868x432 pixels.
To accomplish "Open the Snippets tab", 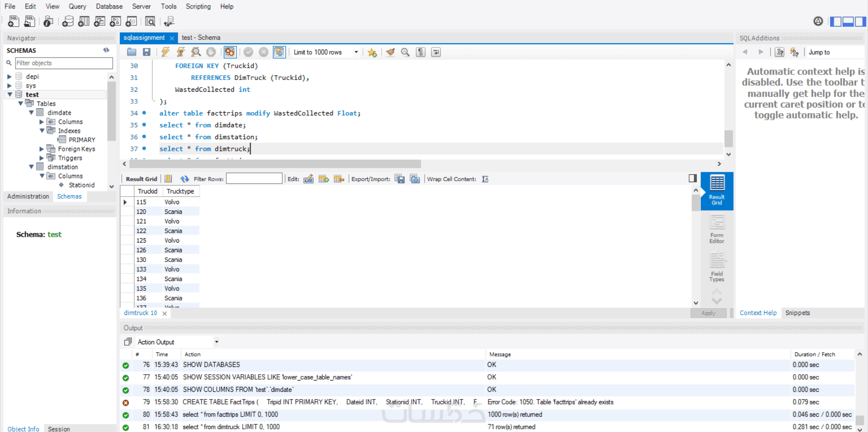I will 797,313.
